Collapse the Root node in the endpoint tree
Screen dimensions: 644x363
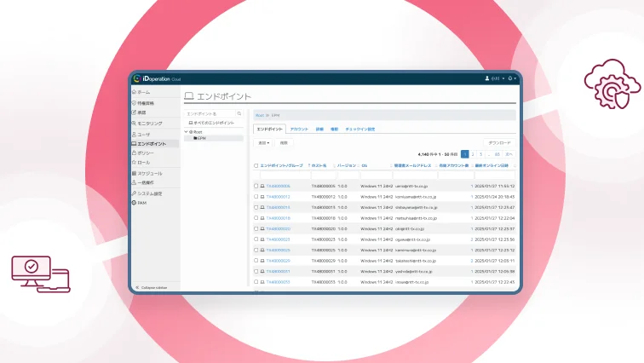(187, 131)
